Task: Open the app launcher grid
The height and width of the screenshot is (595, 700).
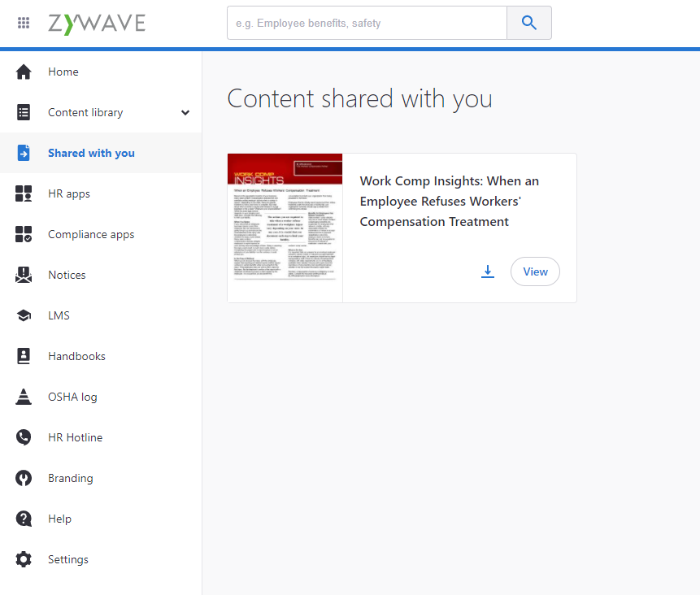Action: click(24, 22)
